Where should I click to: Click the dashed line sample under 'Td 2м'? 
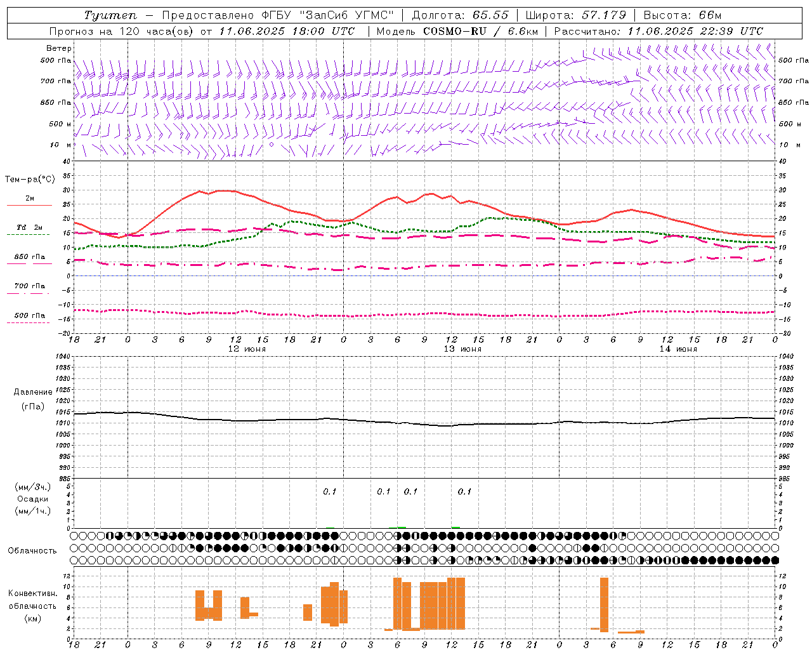[29, 235]
